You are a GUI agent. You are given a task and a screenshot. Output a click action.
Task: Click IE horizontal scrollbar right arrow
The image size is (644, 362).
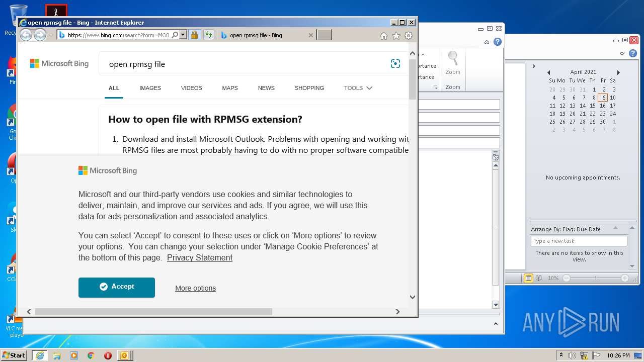(397, 312)
